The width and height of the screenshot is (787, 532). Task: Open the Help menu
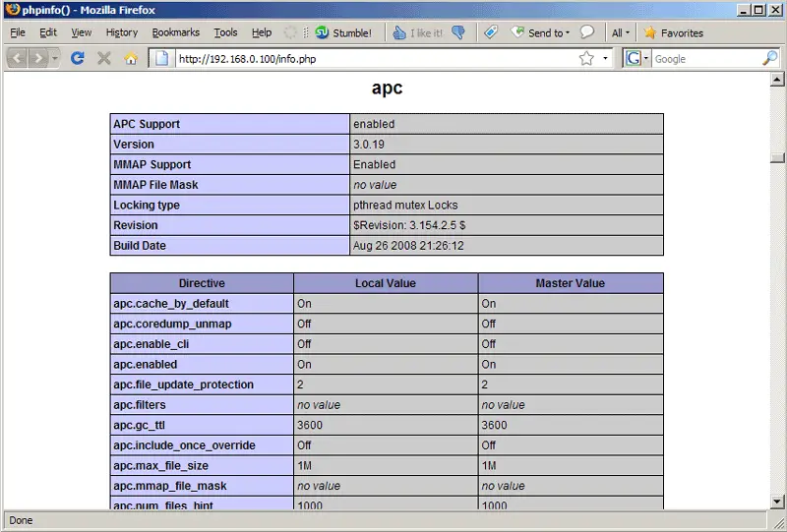tap(262, 32)
